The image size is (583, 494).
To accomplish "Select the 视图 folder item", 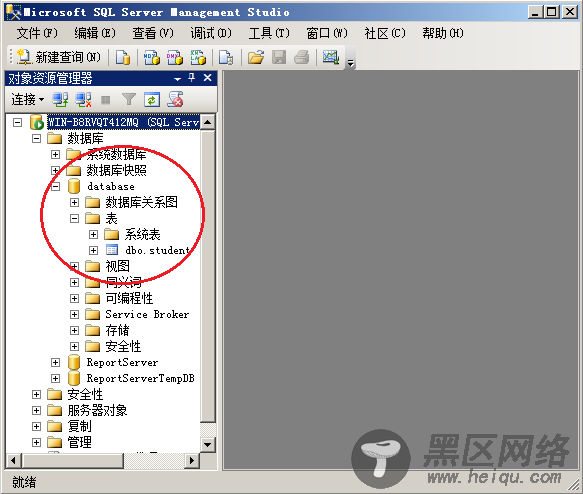I will (117, 267).
